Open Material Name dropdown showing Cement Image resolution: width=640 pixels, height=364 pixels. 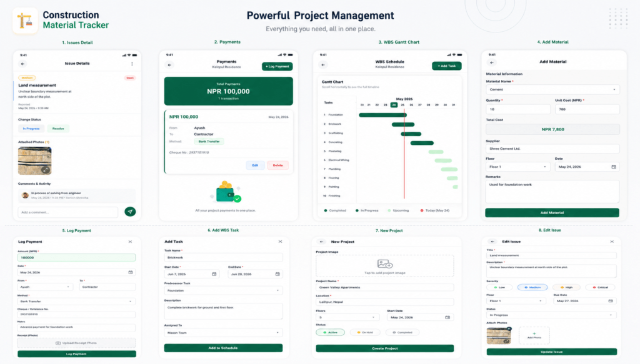552,90
